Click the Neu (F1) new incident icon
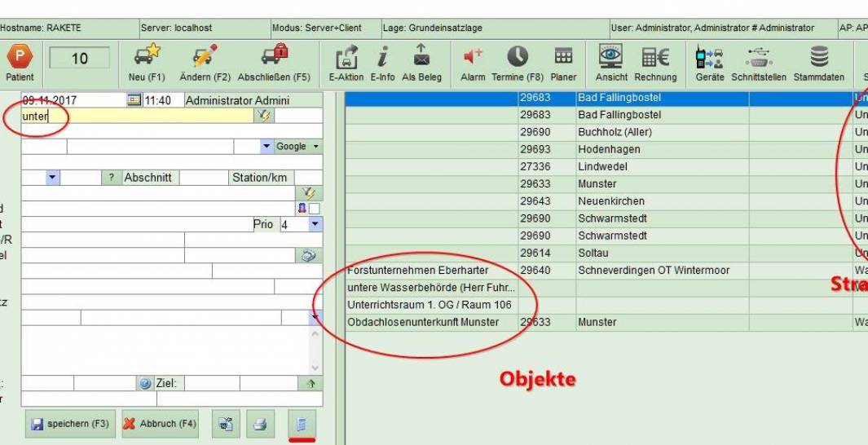 click(146, 57)
